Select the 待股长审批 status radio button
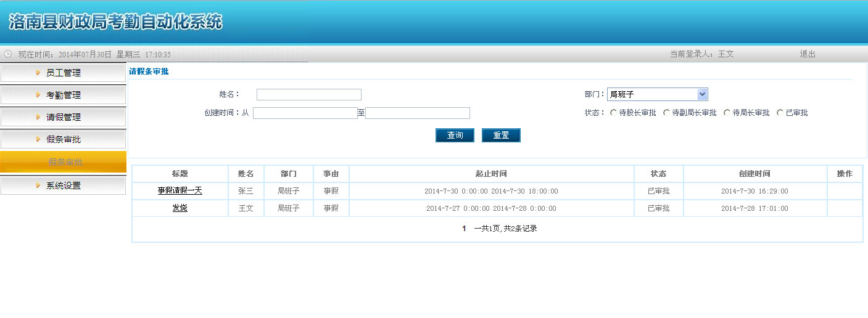Screen dimensions: 868x318 point(613,113)
